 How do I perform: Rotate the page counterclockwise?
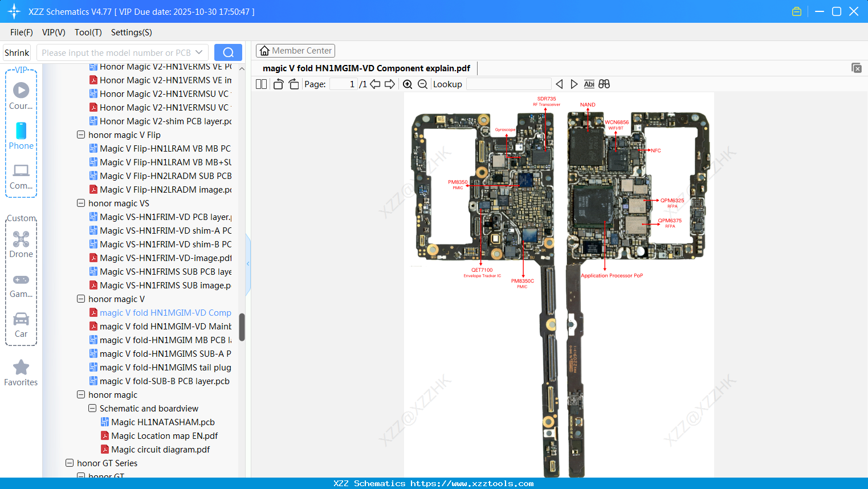[x=278, y=84]
